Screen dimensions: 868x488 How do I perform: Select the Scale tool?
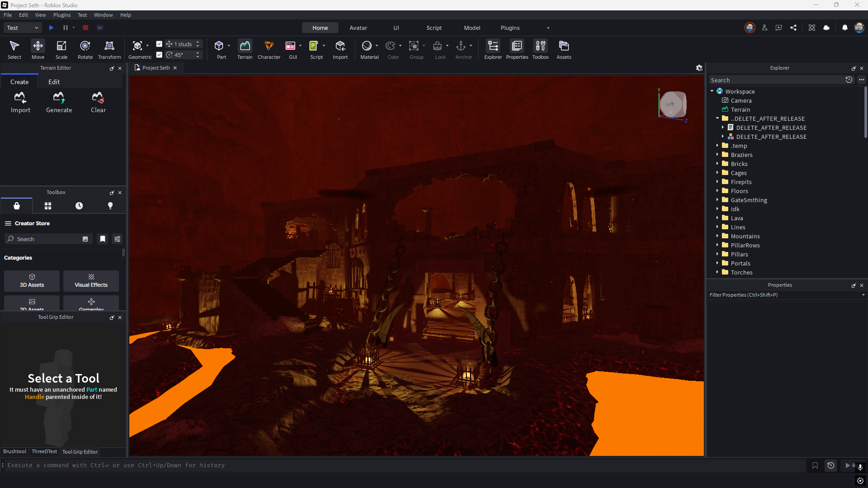[x=62, y=49]
